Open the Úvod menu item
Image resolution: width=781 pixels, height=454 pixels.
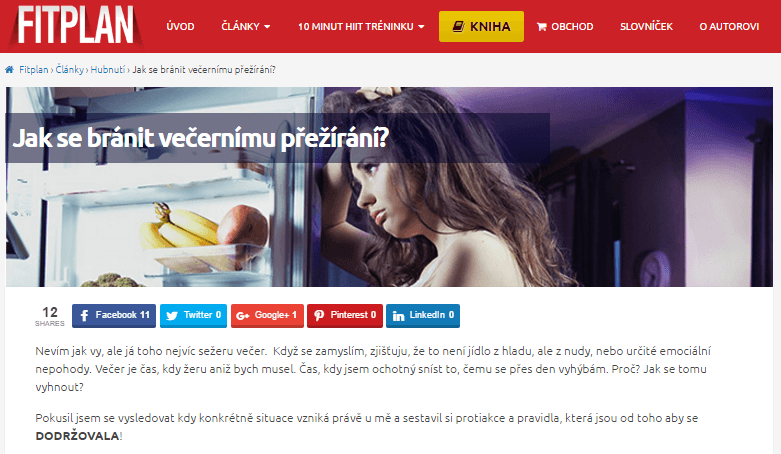[180, 26]
